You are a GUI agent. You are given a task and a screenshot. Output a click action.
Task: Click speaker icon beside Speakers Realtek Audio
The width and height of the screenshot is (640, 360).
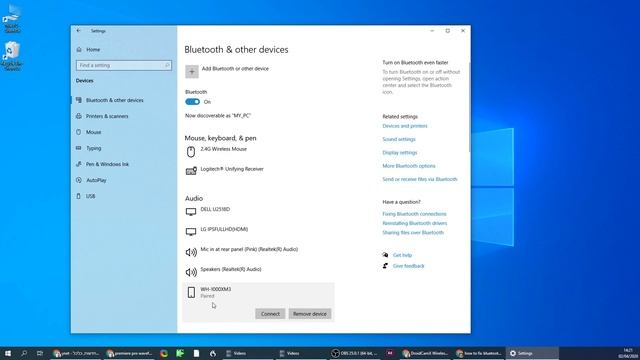click(x=191, y=272)
